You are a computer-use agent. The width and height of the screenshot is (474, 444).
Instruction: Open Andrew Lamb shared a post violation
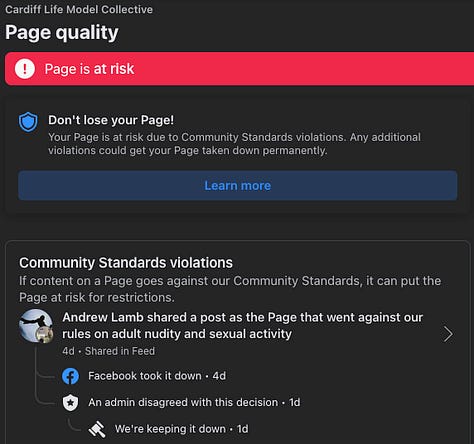coord(242,326)
